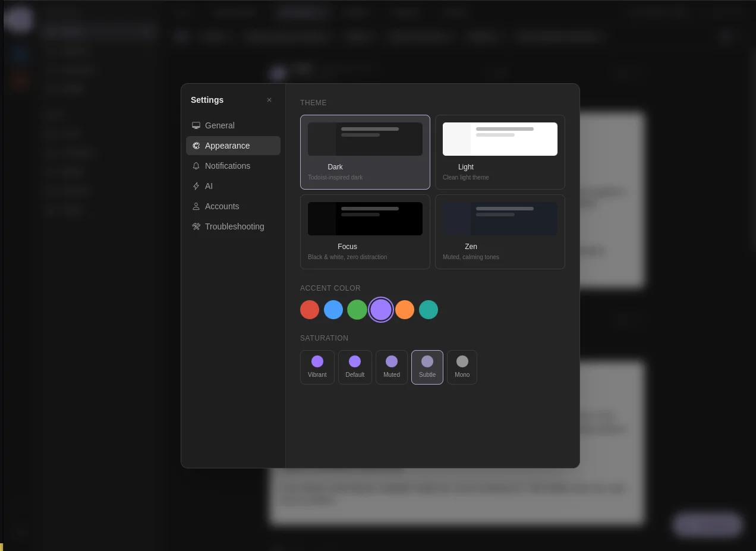The height and width of the screenshot is (551, 756).
Task: Click the General monitor icon
Action: point(196,125)
